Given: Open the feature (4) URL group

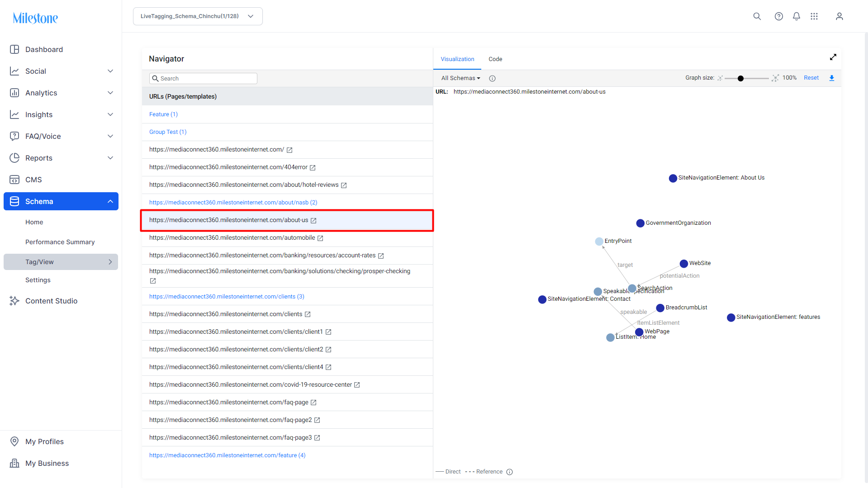Looking at the screenshot, I should click(228, 455).
